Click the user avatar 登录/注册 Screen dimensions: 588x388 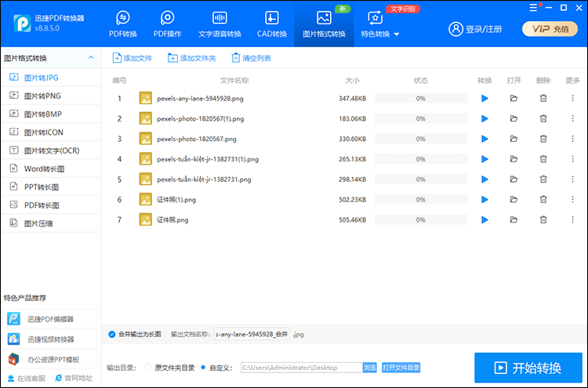pos(456,29)
